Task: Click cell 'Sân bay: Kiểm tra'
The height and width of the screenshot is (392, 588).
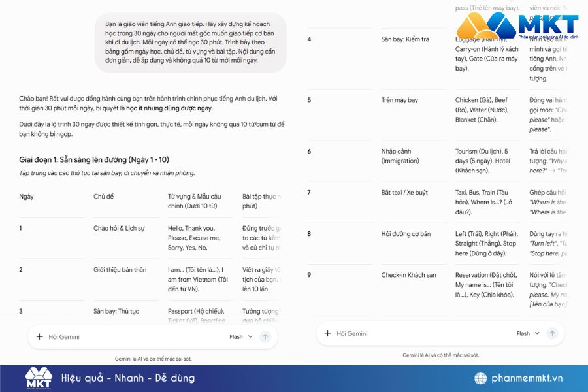Action: [405, 39]
